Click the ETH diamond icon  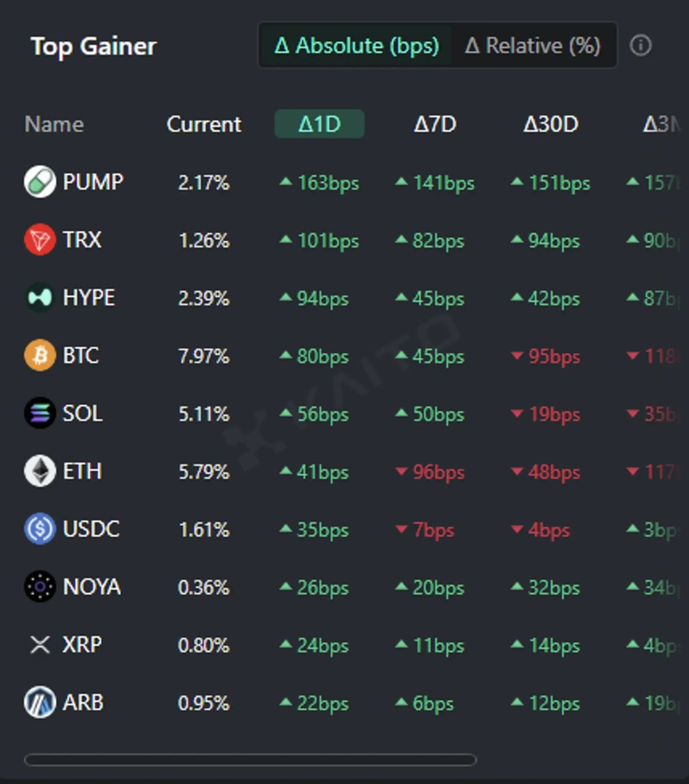pyautogui.click(x=40, y=471)
